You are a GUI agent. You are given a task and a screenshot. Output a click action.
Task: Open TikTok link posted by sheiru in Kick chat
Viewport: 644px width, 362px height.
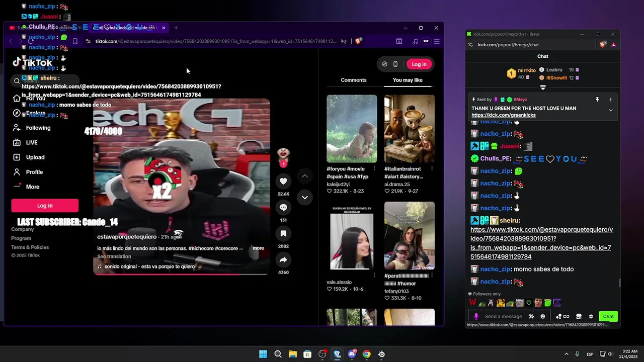[541, 243]
